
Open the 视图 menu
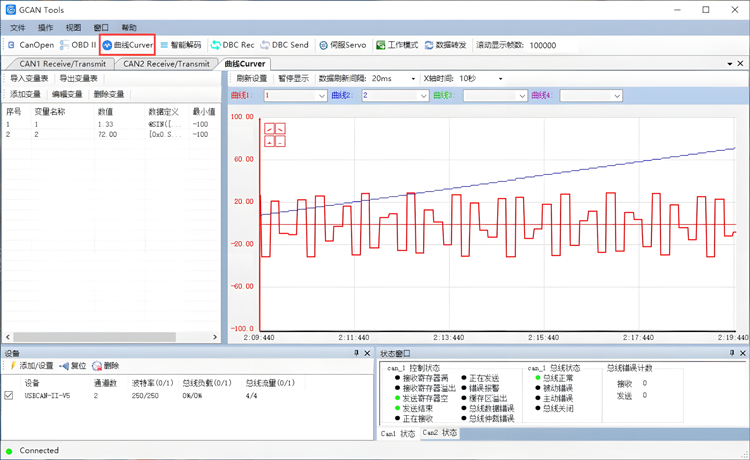(x=73, y=28)
